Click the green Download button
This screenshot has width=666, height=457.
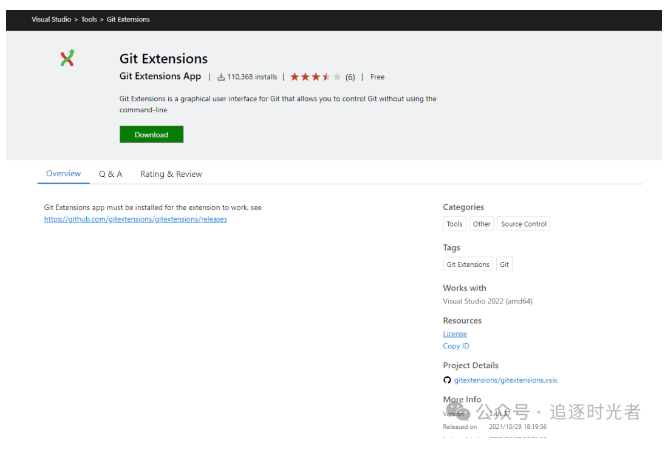click(152, 135)
